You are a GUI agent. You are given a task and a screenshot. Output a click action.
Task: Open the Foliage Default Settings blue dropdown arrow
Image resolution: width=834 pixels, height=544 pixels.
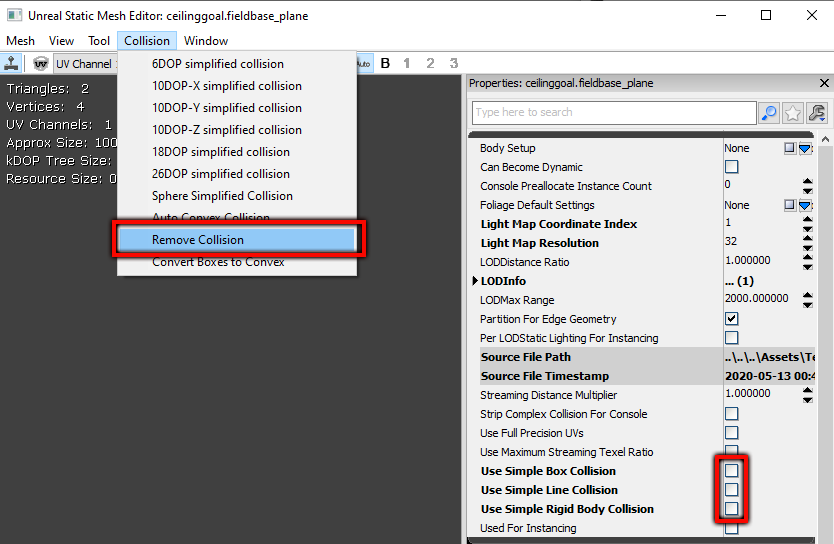pyautogui.click(x=805, y=205)
